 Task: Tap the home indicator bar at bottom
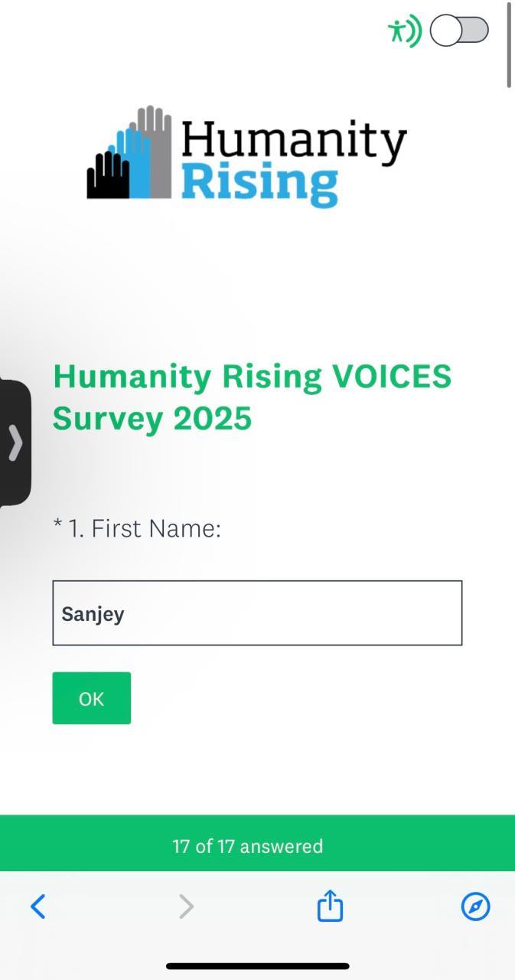pos(257,966)
